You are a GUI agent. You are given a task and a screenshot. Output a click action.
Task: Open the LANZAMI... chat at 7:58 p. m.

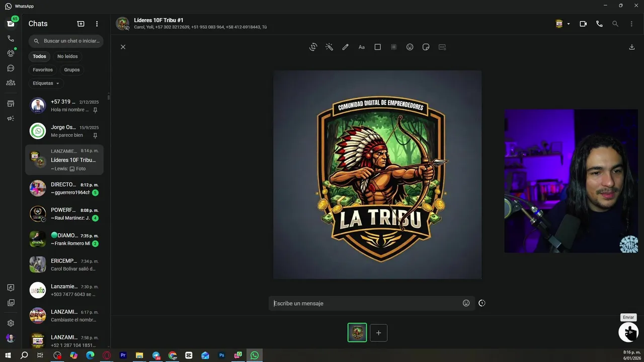coord(64,340)
